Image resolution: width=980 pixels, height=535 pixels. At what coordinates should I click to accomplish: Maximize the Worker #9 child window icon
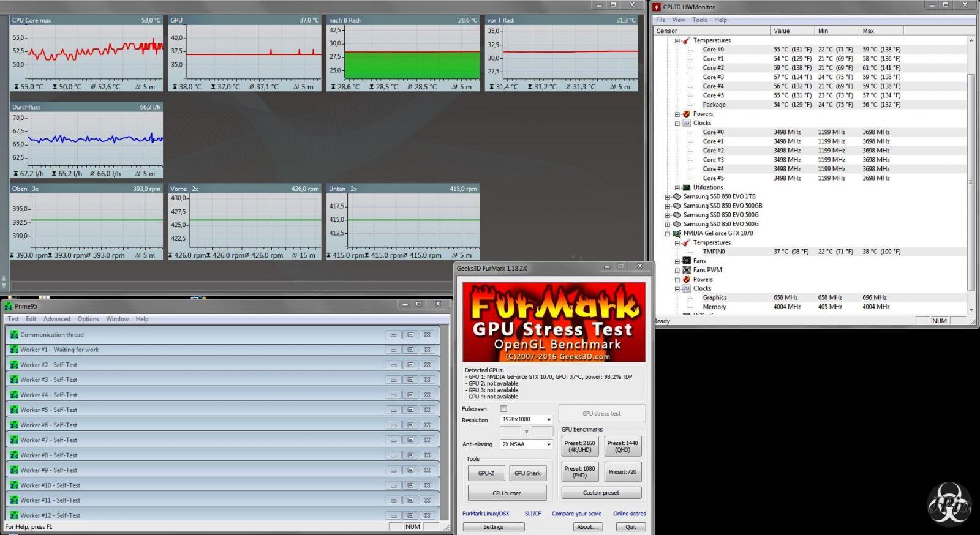click(410, 470)
